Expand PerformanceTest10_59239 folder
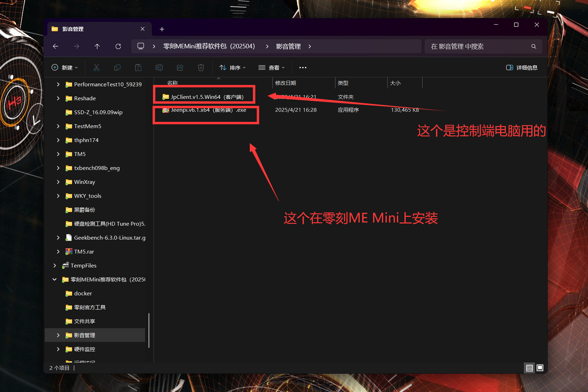Viewport: 588px width, 392px height. click(x=58, y=84)
